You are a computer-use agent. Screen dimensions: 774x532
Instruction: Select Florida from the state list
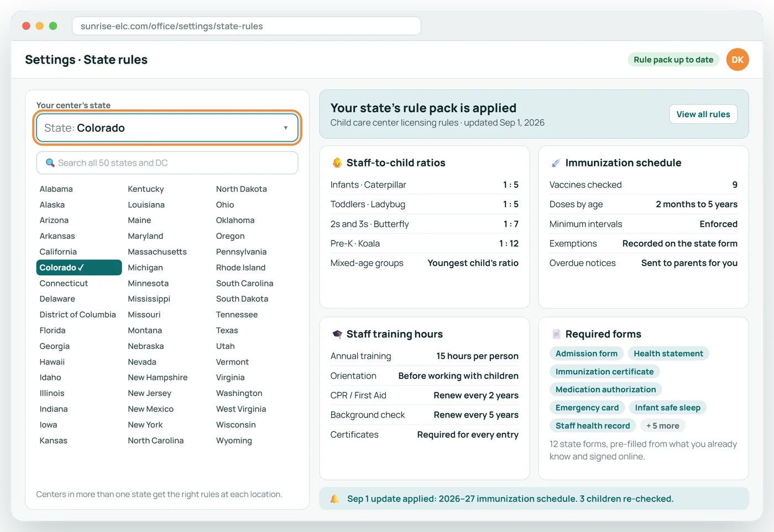pyautogui.click(x=53, y=330)
